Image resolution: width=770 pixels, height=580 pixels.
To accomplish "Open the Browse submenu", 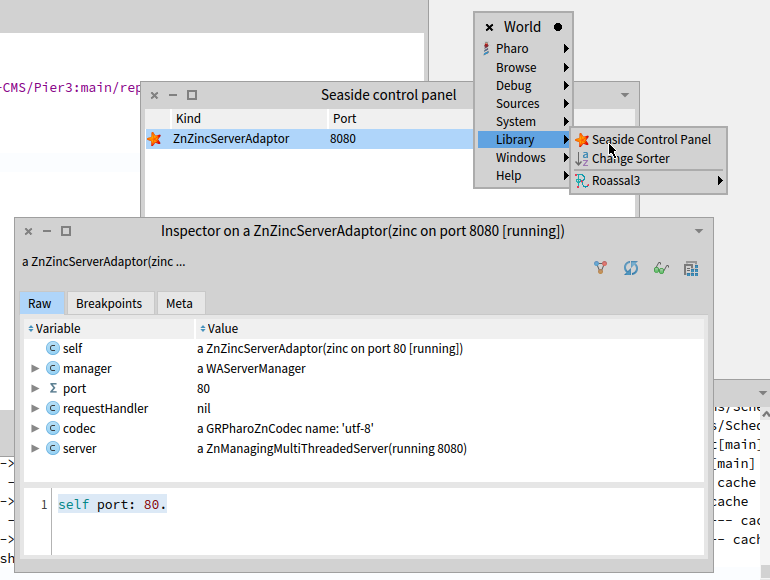I will pyautogui.click(x=523, y=67).
